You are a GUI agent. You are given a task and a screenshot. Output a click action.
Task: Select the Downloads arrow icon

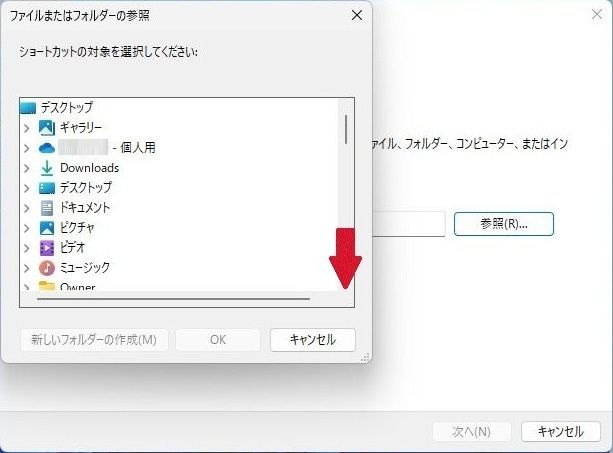pos(46,168)
